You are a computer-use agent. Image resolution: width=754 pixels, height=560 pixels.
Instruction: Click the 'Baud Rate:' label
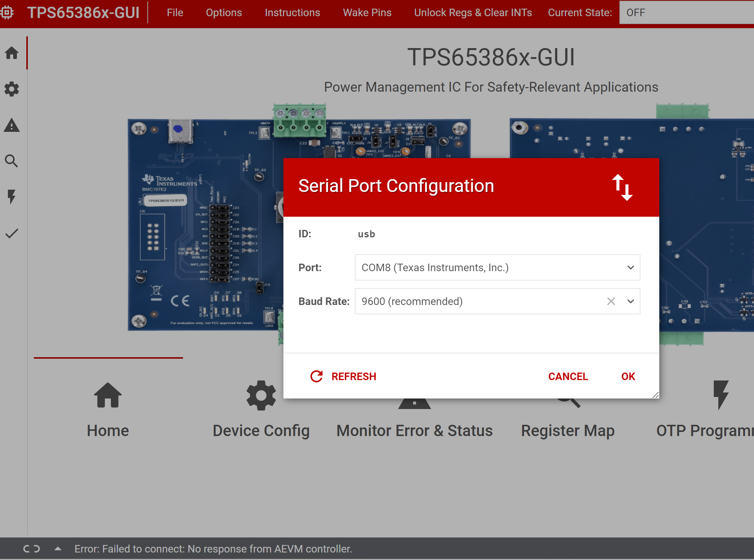tap(324, 301)
